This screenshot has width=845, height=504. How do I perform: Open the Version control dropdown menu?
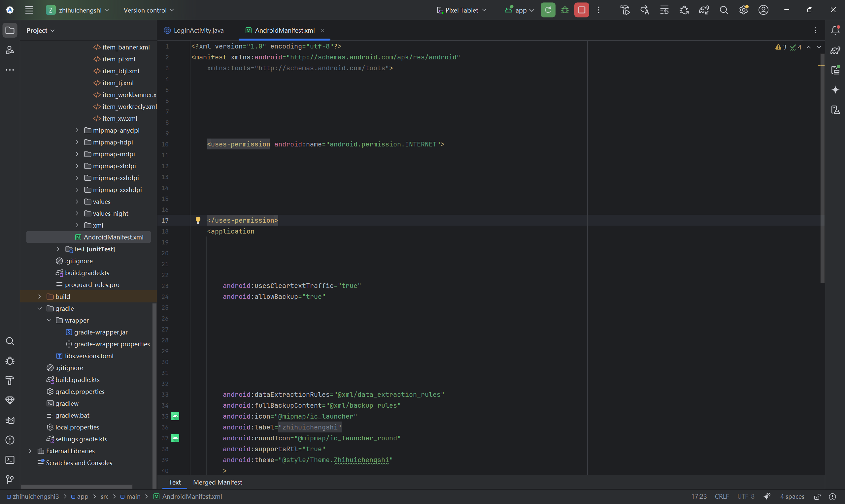pyautogui.click(x=149, y=10)
